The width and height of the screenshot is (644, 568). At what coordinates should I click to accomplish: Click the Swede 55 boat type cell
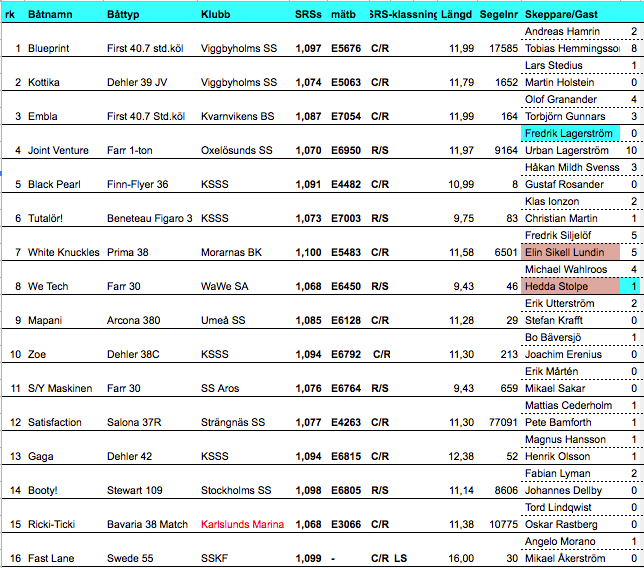[132, 558]
